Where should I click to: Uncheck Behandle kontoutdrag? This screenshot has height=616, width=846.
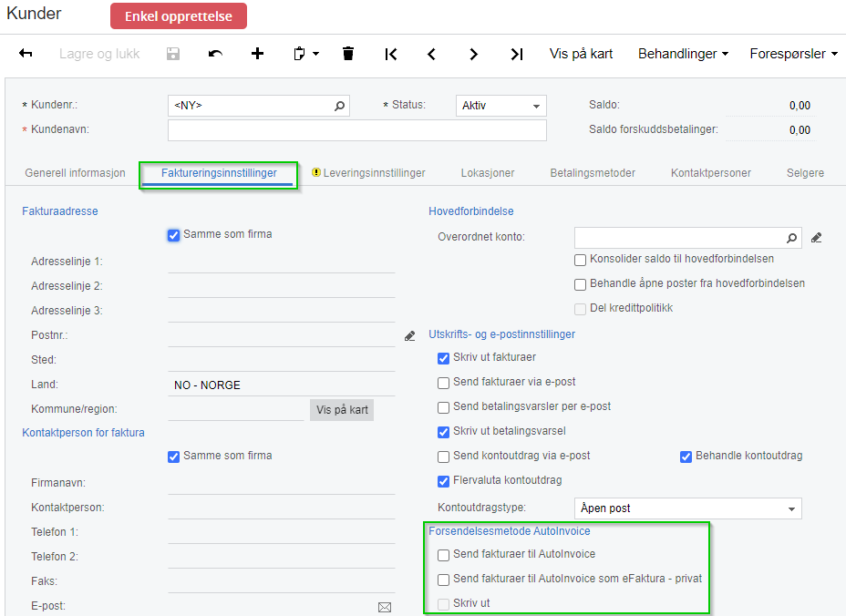click(x=686, y=457)
